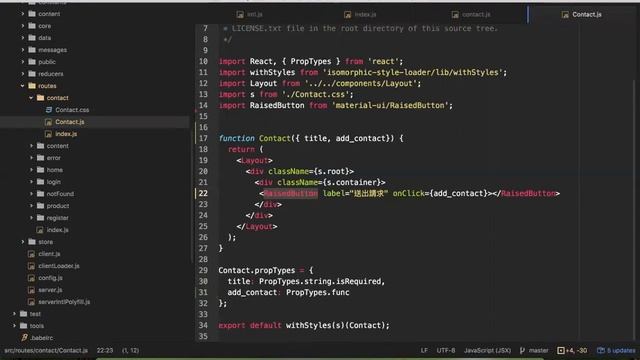640x360 pixels.
Task: Open server.js from the tree view
Action: (x=50, y=290)
